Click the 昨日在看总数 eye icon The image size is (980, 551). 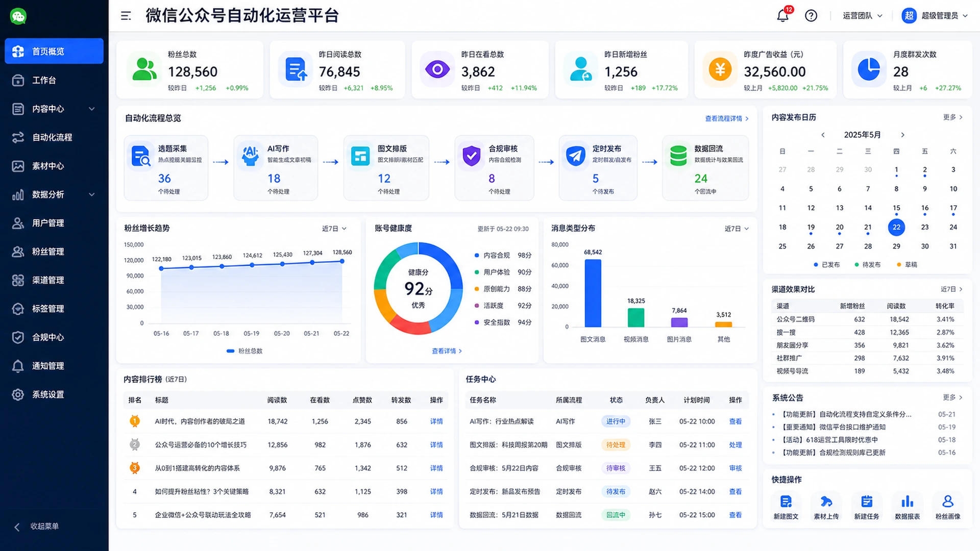[x=437, y=69]
